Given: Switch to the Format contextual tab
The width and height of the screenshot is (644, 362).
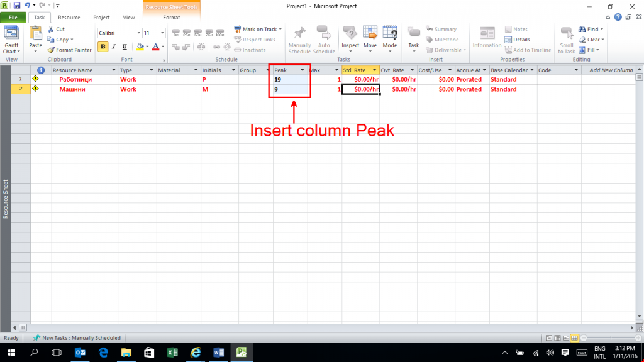Looking at the screenshot, I should point(171,18).
